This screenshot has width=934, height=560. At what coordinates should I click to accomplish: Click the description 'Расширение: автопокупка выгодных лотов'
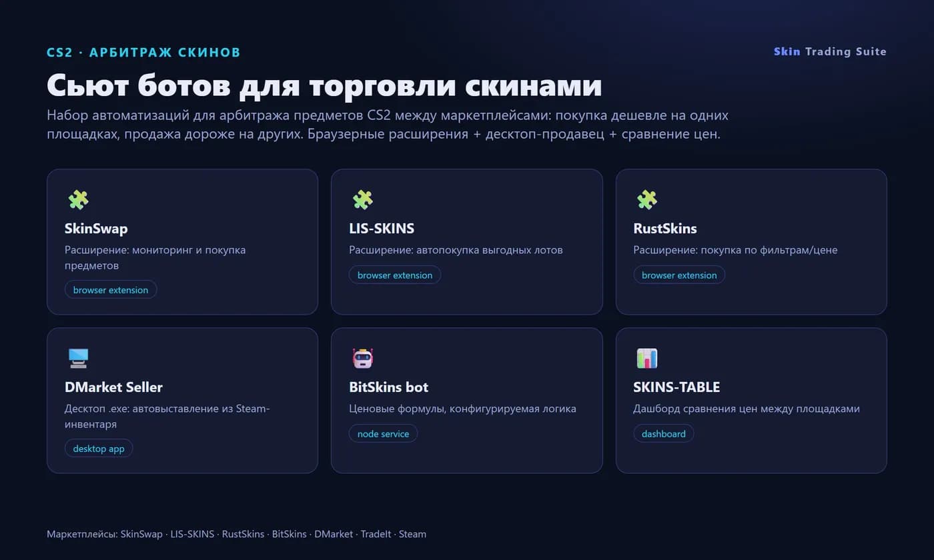tap(456, 250)
